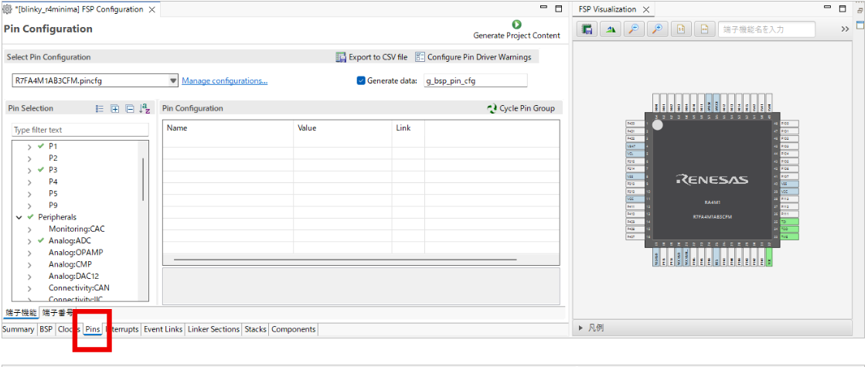
Task: Switch to the Summary tab
Action: [19, 329]
